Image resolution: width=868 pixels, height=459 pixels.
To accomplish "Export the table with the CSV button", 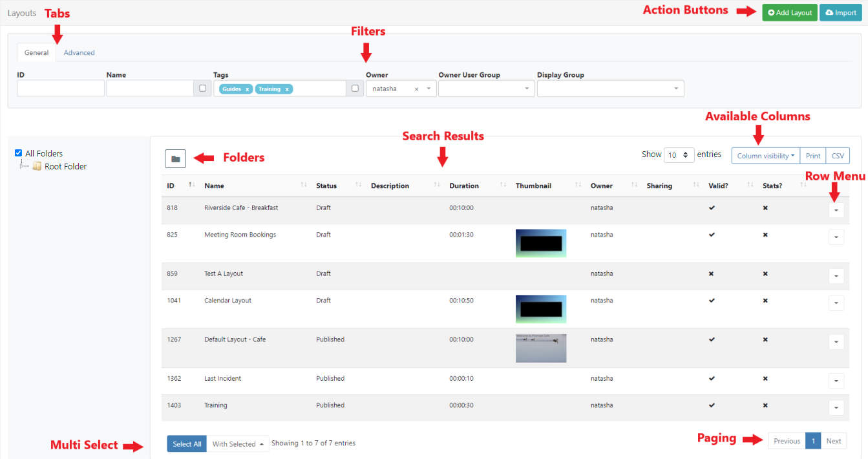I will 838,156.
